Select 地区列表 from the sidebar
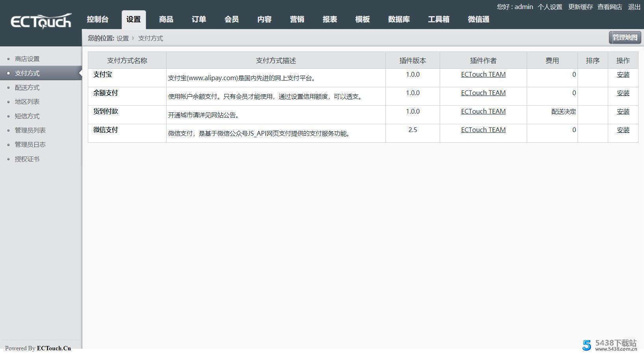The height and width of the screenshot is (355, 644). click(x=27, y=102)
